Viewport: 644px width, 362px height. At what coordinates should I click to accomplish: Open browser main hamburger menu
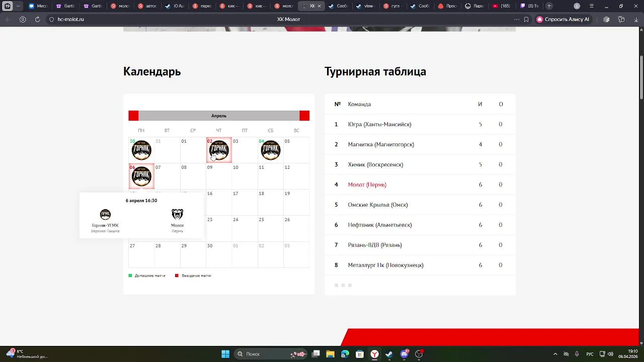(592, 6)
